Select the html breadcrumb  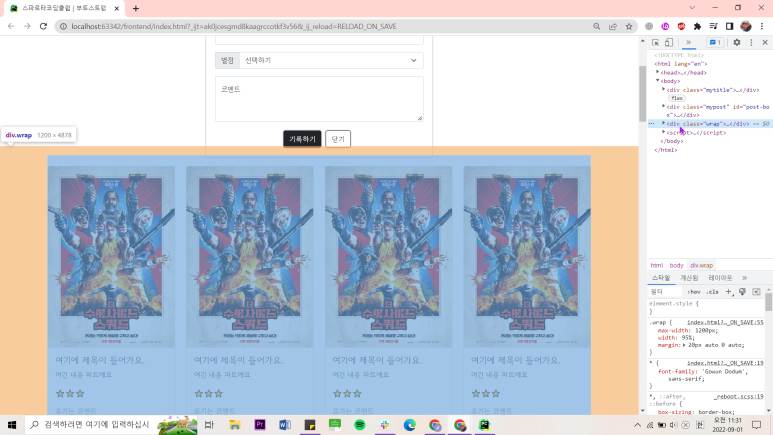coord(657,265)
